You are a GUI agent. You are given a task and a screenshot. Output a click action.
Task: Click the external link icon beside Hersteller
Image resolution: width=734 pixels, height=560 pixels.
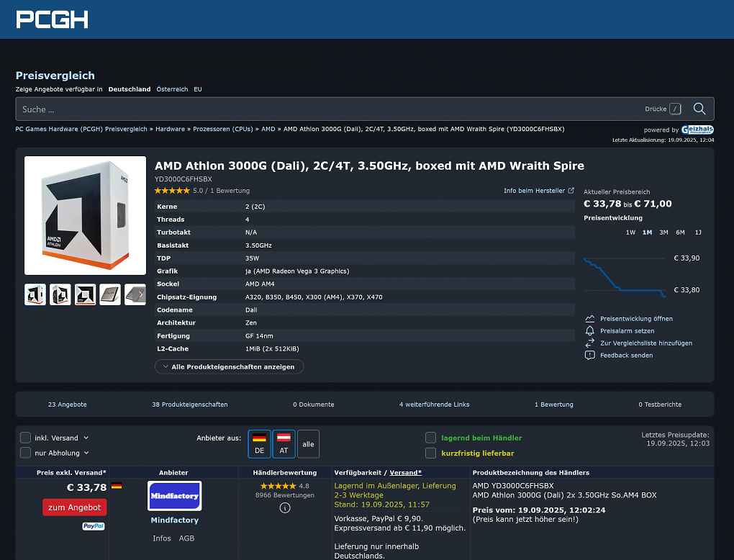(571, 191)
